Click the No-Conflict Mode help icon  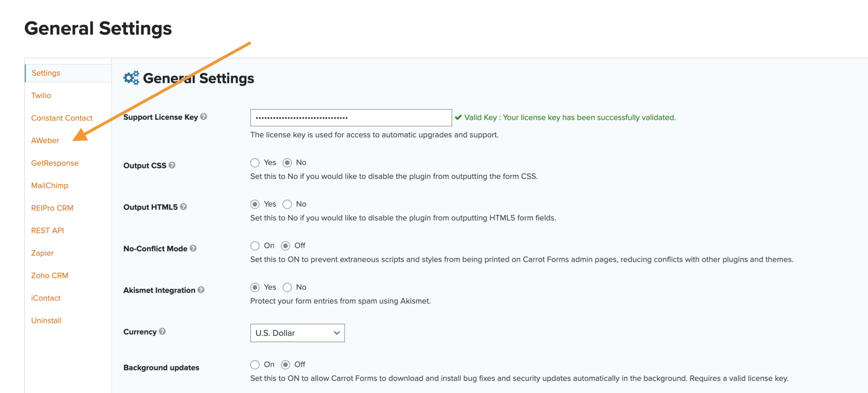193,248
